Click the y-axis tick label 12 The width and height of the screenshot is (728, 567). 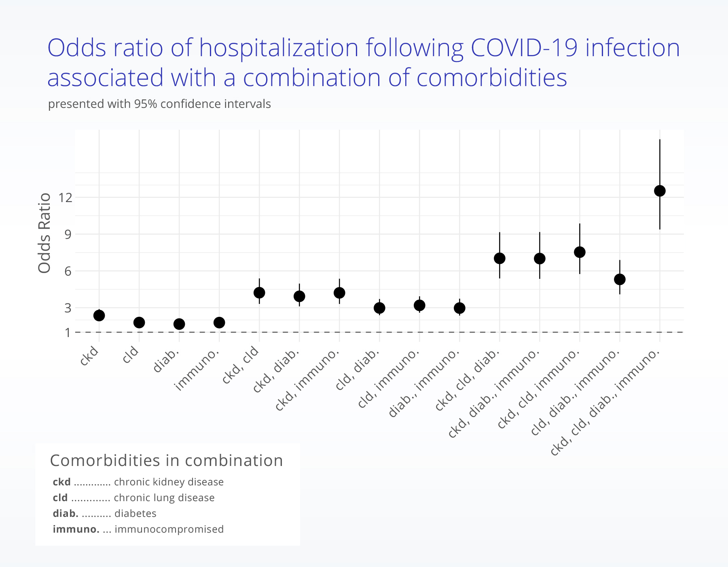point(66,198)
